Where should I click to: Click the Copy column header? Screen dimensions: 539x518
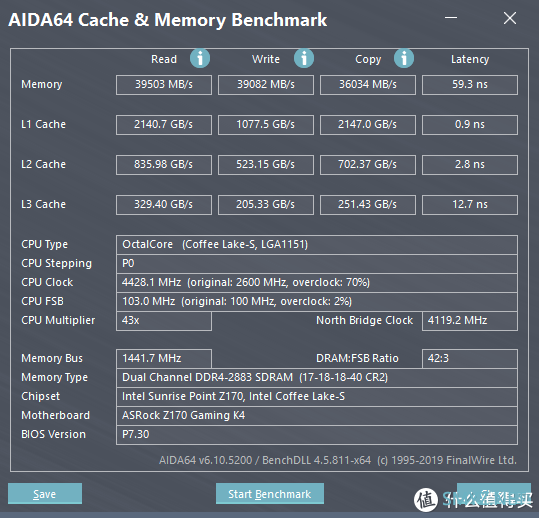point(368,59)
